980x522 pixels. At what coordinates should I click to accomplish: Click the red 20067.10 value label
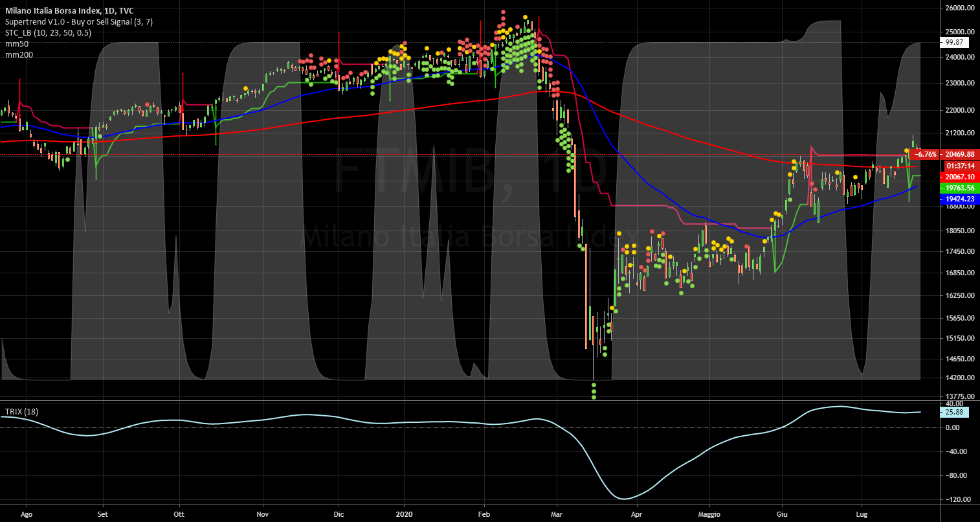click(959, 177)
